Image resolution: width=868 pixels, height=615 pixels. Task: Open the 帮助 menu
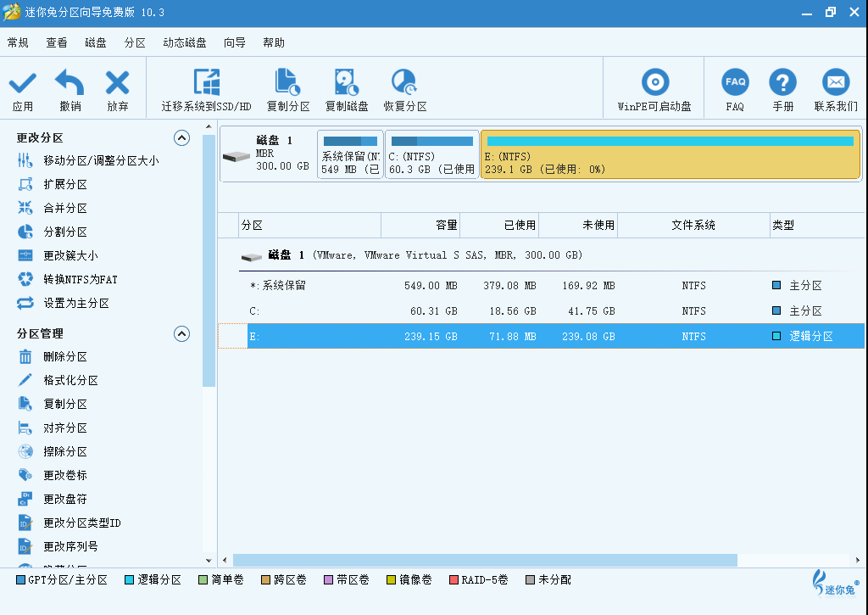(274, 42)
